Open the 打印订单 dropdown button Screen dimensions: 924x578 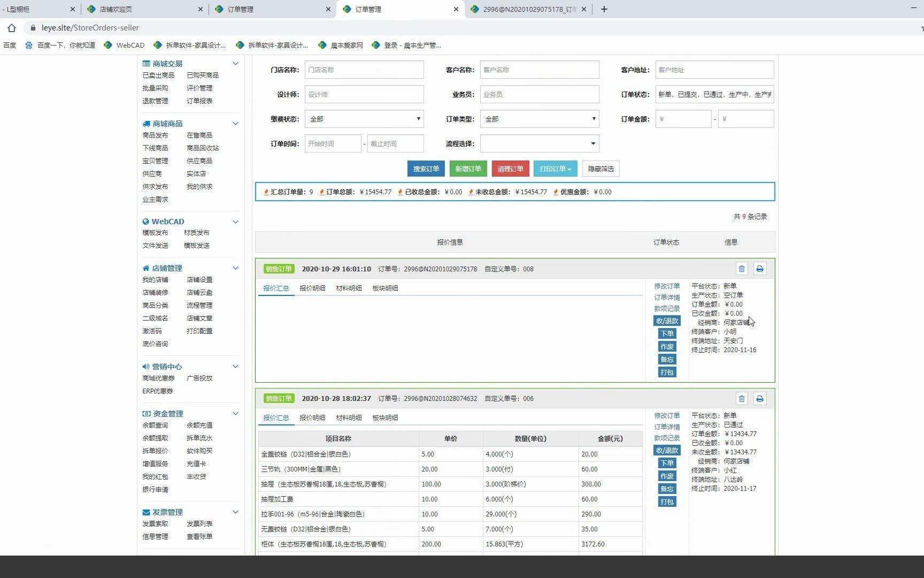click(555, 169)
